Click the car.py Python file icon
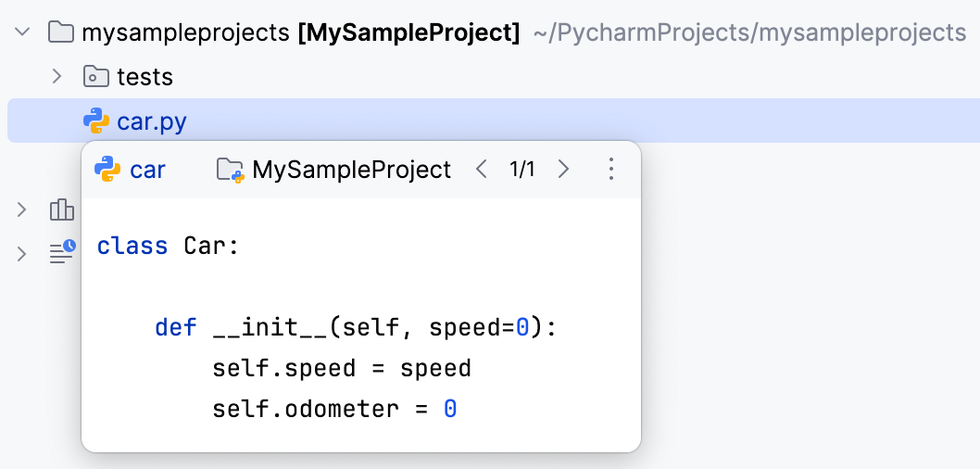This screenshot has width=980, height=469. pos(96,120)
